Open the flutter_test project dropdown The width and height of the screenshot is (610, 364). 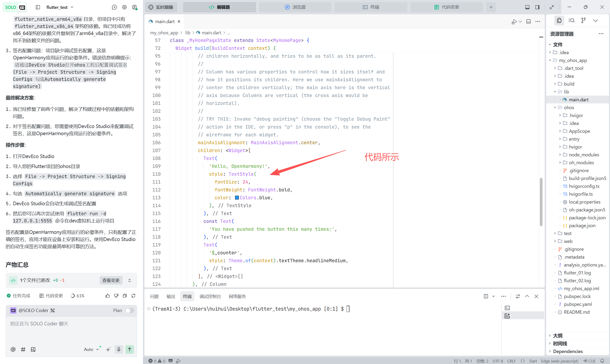(60, 7)
